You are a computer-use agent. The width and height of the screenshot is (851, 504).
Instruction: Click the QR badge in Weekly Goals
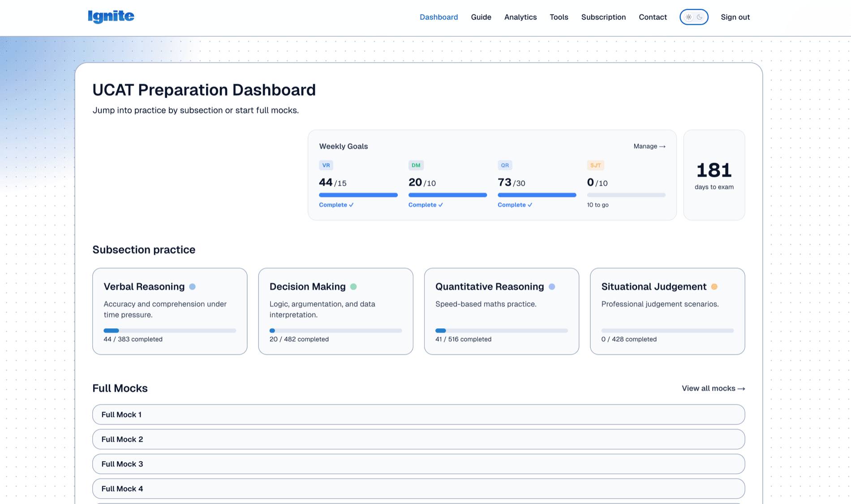[505, 165]
